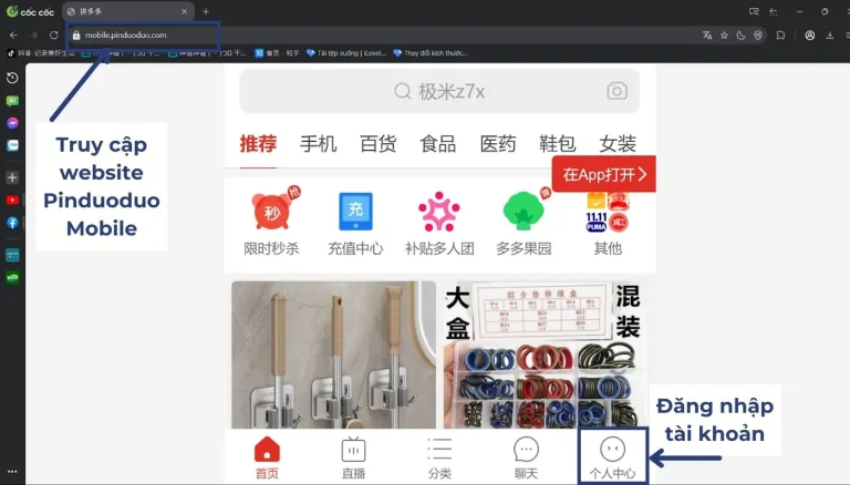Click the Cốc Cốc browser logo
The width and height of the screenshot is (850, 485).
pos(30,11)
